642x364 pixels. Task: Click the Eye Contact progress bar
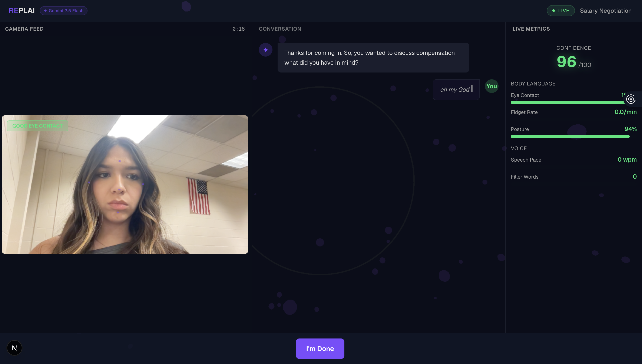[566, 102]
